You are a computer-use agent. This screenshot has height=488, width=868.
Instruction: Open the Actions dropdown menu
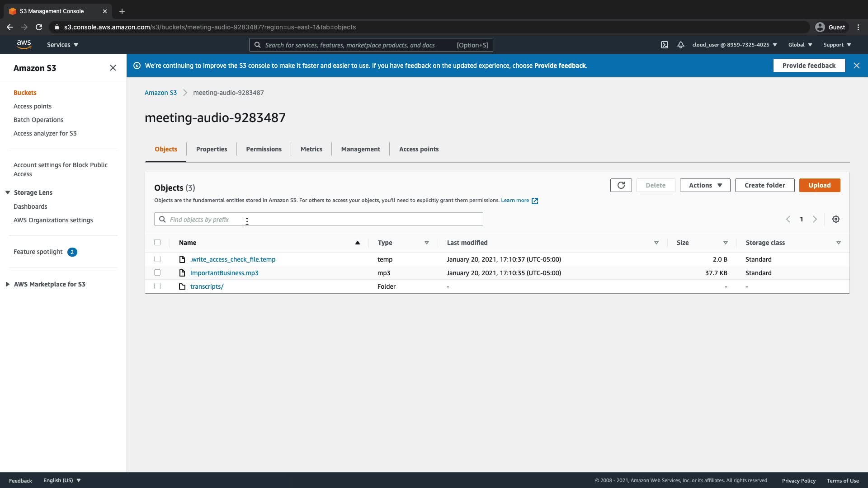(705, 185)
